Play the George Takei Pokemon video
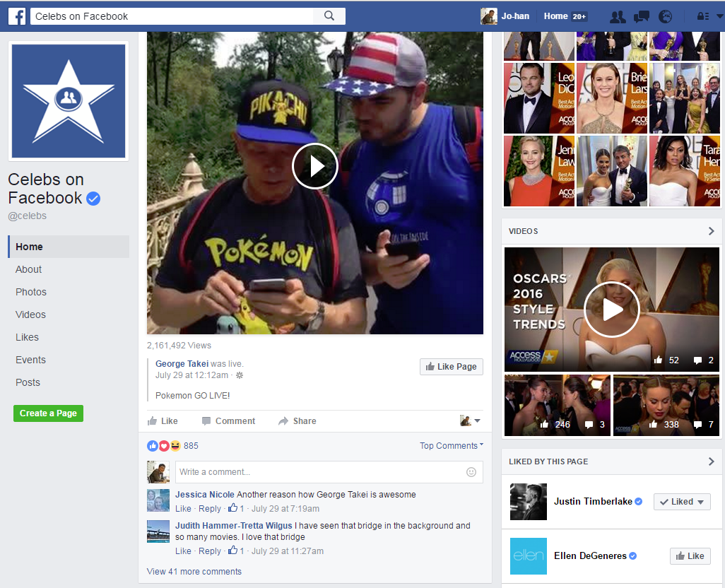Image resolution: width=725 pixels, height=588 pixels. pos(315,166)
